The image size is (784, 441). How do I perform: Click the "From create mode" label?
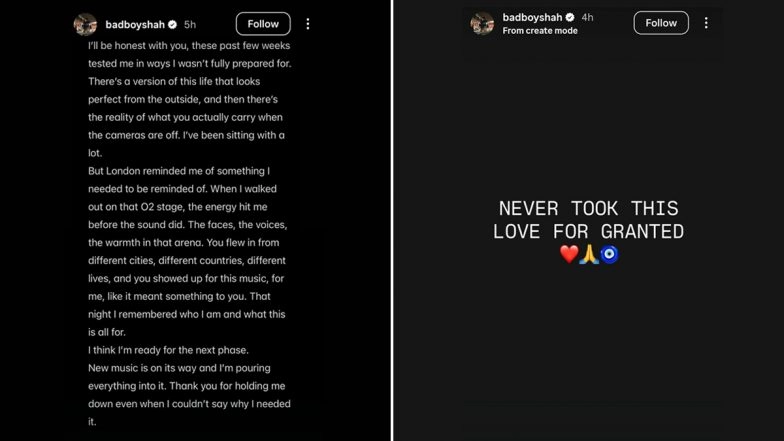(540, 31)
